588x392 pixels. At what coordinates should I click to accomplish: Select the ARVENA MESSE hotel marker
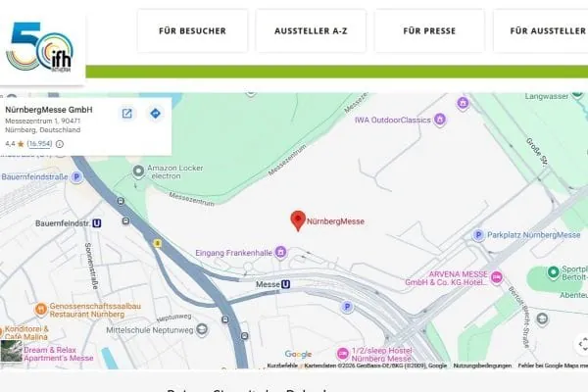click(497, 277)
